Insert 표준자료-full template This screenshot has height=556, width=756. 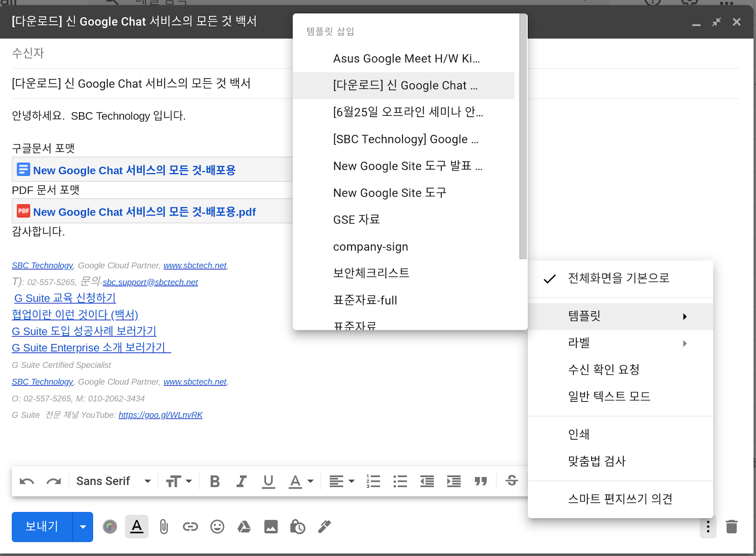pos(404,300)
